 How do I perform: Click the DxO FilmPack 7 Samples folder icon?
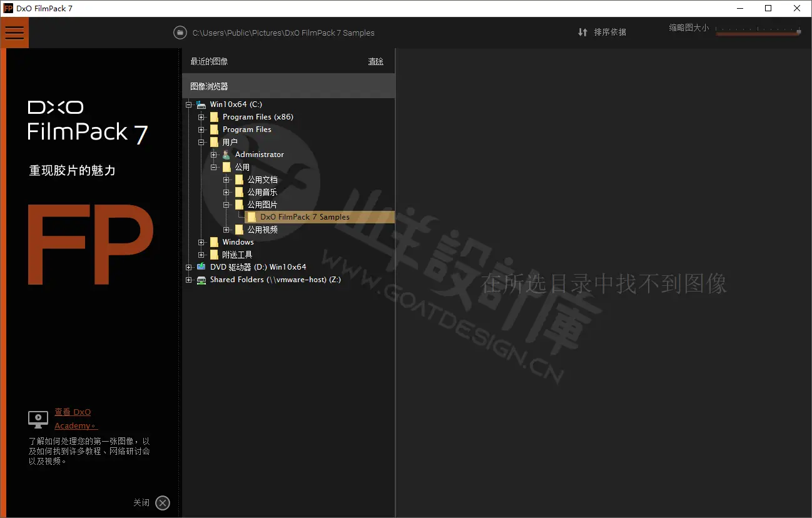pos(251,217)
